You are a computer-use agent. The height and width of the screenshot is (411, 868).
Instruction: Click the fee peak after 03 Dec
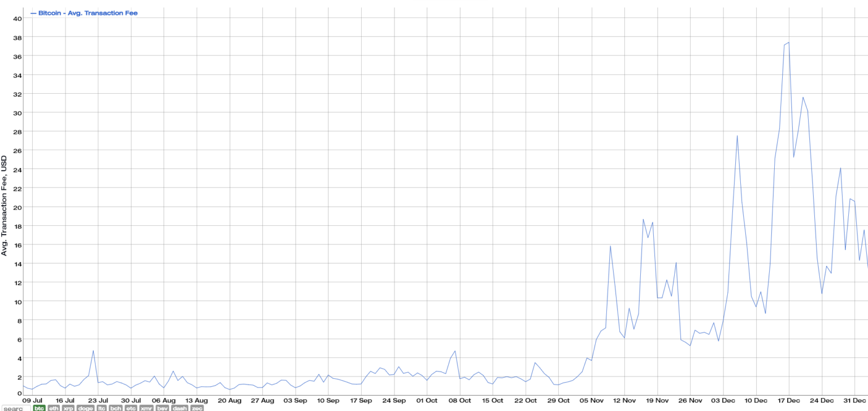(737, 135)
